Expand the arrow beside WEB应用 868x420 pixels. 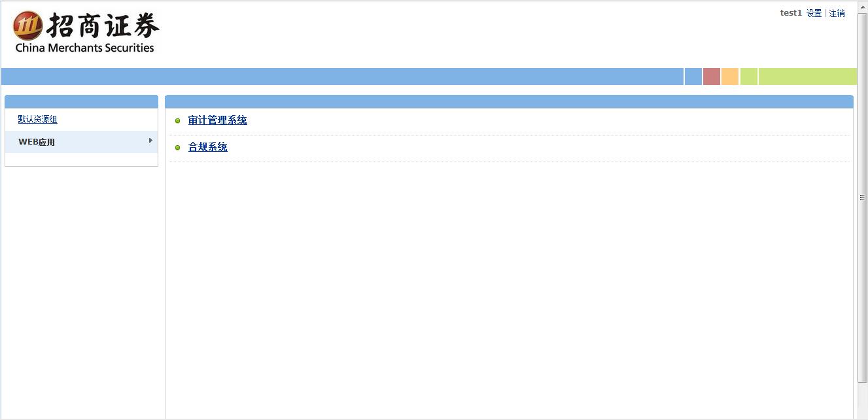(150, 141)
